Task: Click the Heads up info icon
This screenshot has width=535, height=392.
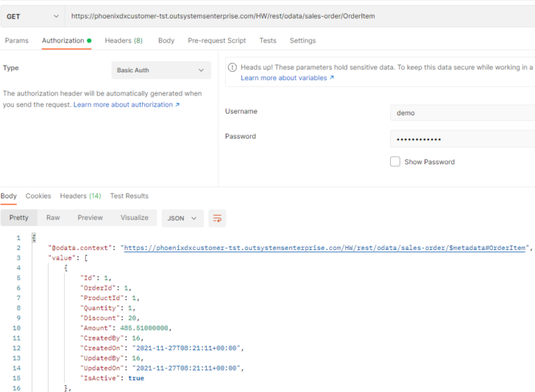Action: pos(233,68)
